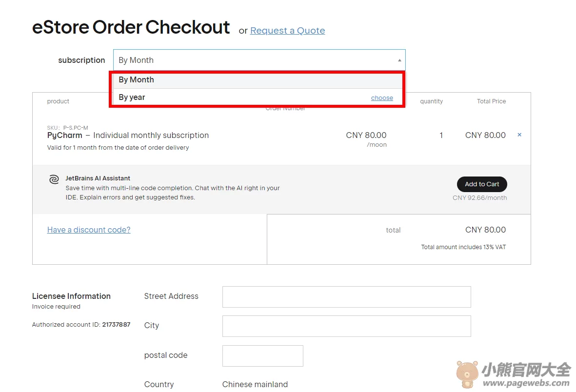
Task: Add JetBrains AI Assistant to cart
Action: click(482, 184)
